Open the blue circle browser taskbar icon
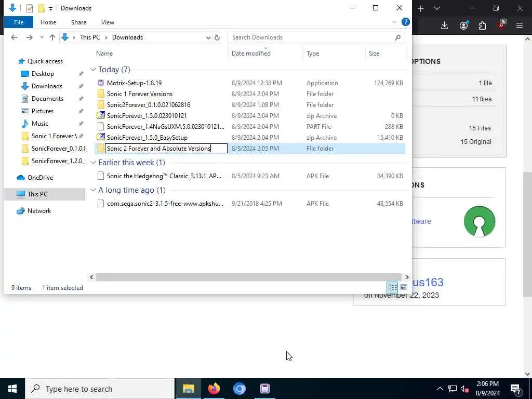 click(x=239, y=389)
